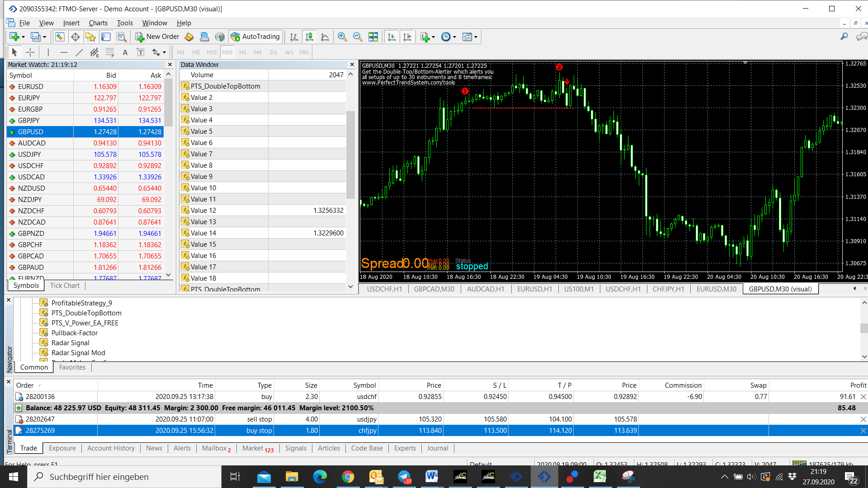Toggle AutoTrading on or off
Screen dimensions: 868x488
point(255,37)
